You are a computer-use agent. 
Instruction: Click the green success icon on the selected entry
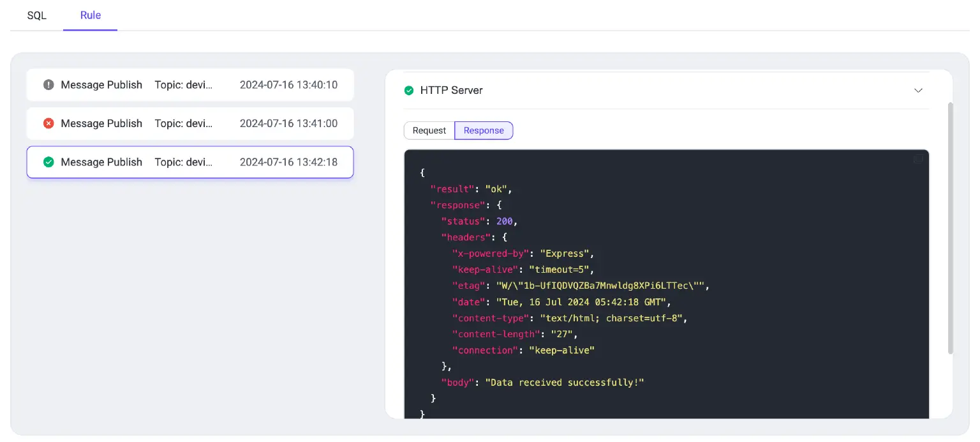point(48,162)
